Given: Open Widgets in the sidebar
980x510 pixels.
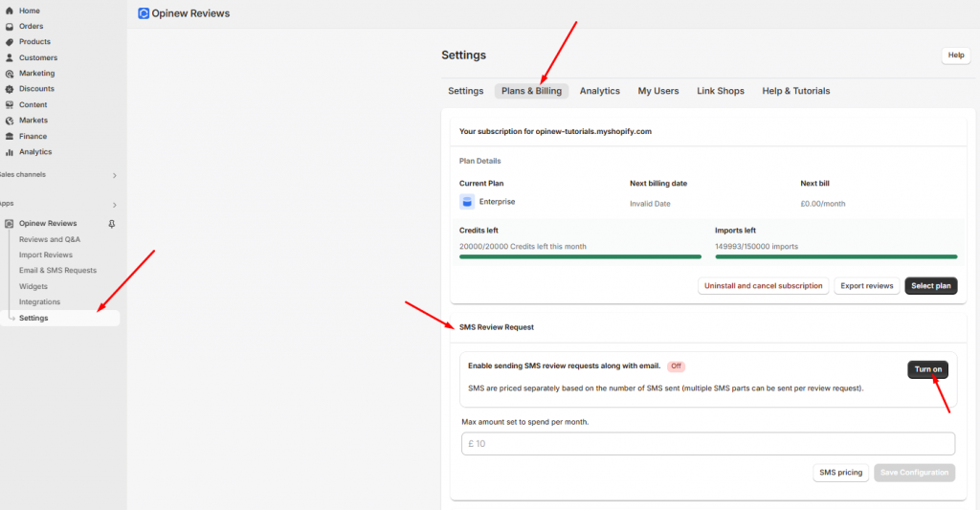Looking at the screenshot, I should click(33, 287).
